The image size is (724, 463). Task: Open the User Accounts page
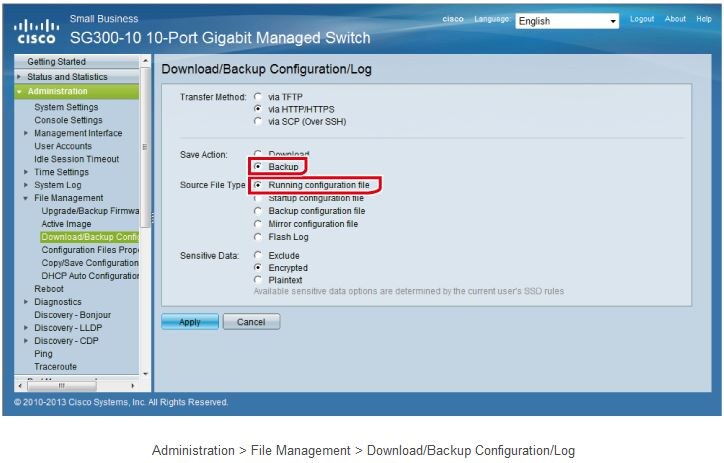coord(63,146)
